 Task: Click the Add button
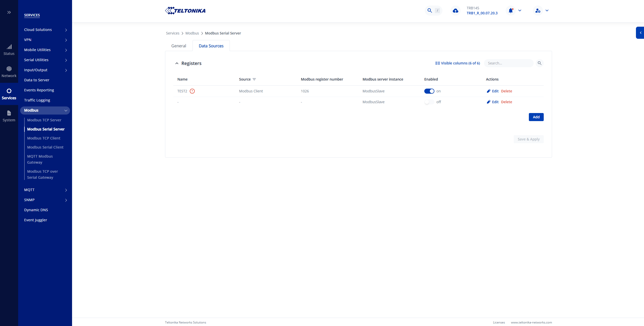[536, 117]
